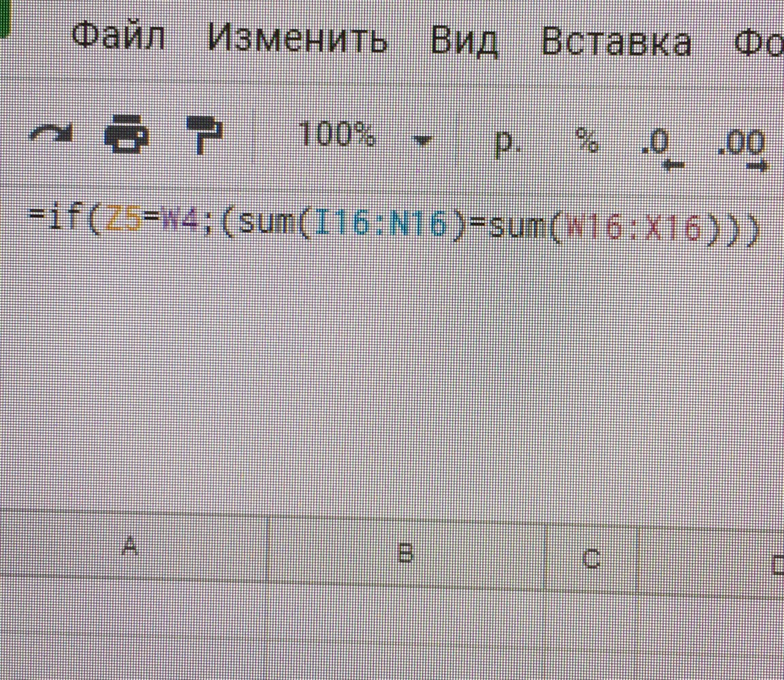
Task: Open the Изменить menu
Action: click(297, 39)
